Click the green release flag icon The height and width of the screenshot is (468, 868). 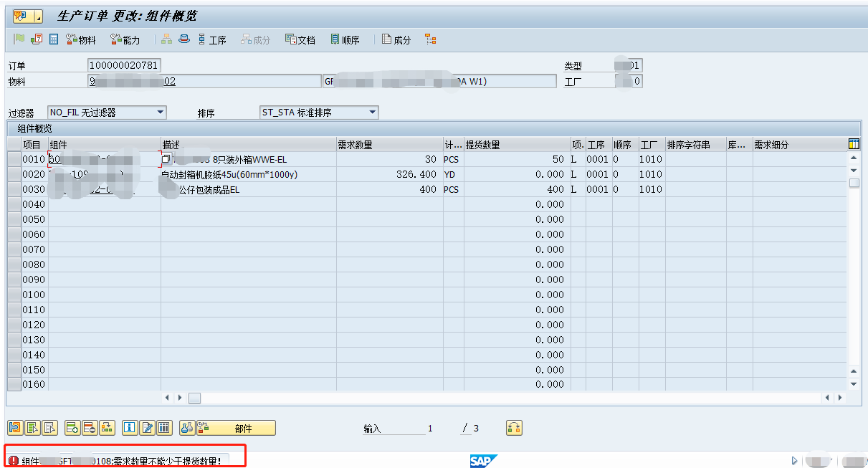(x=19, y=39)
